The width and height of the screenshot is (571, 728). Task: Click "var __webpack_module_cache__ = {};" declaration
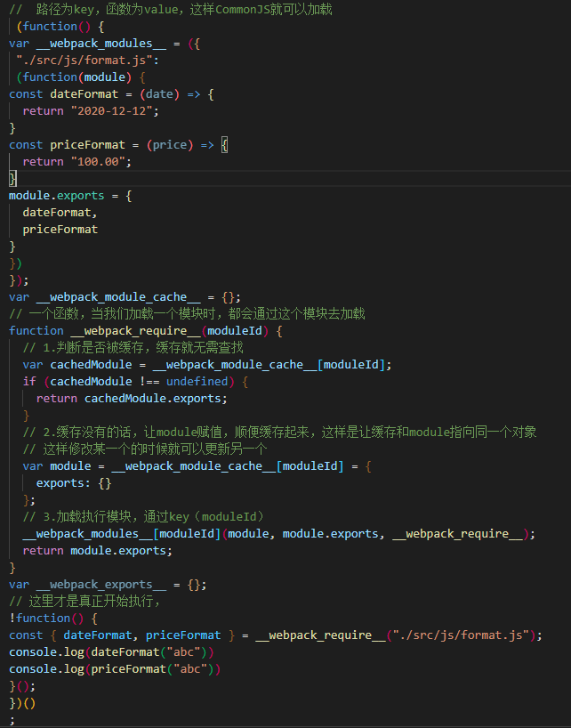click(125, 297)
